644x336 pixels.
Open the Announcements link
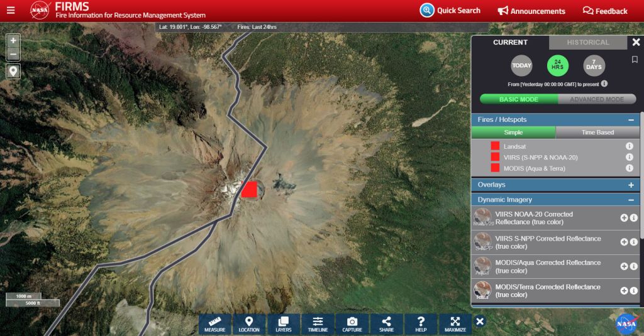click(531, 11)
